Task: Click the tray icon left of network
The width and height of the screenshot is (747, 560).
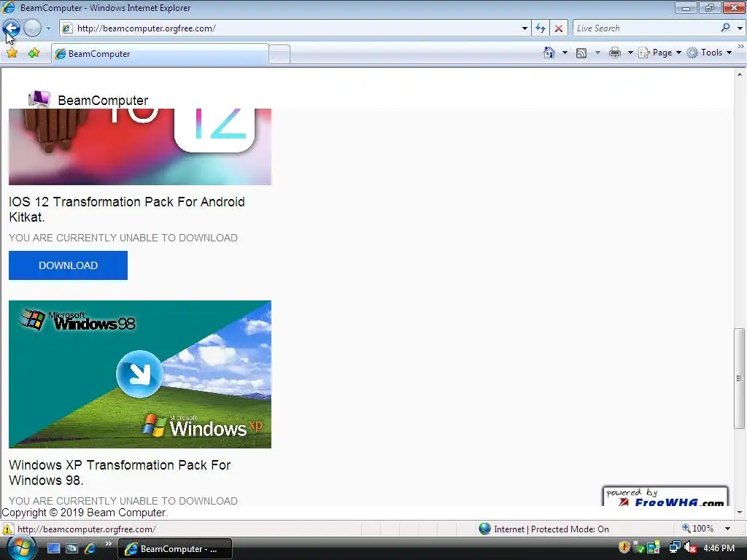Action: coord(654,548)
